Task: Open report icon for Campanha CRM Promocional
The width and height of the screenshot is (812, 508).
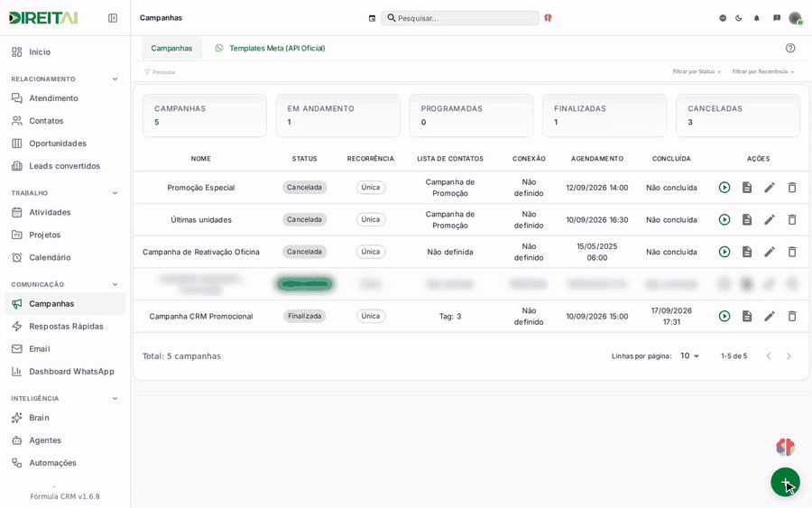Action: coord(747,316)
